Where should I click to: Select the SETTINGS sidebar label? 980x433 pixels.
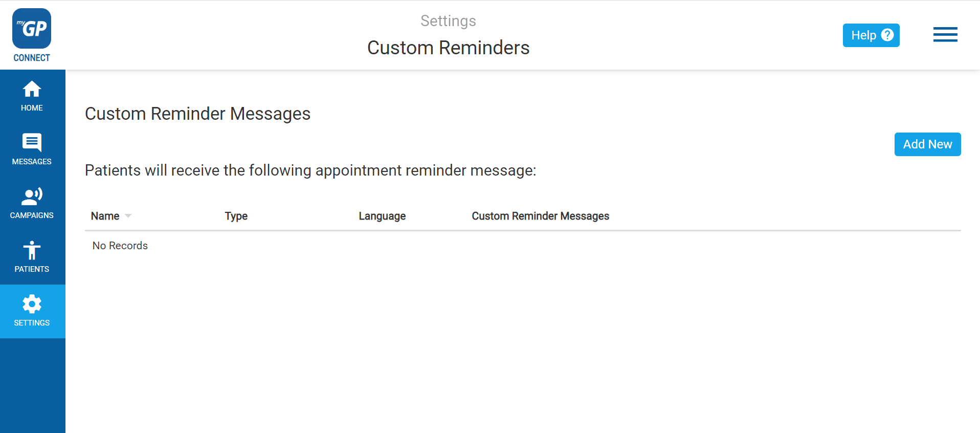pyautogui.click(x=32, y=323)
